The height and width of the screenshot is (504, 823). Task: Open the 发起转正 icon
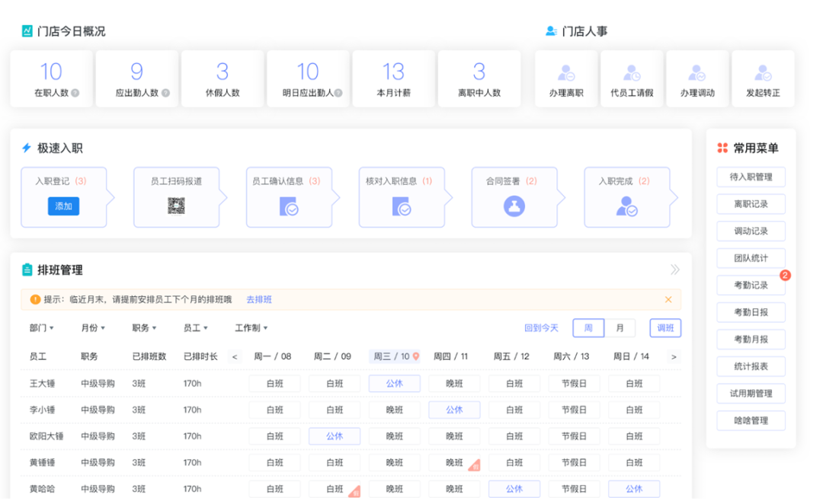[x=763, y=73]
